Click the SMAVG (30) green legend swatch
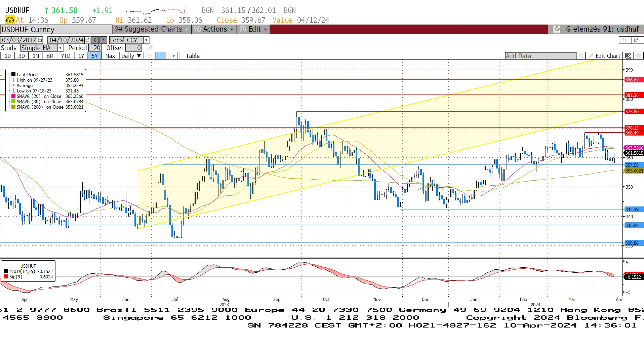This screenshot has width=644, height=344. pyautogui.click(x=13, y=102)
